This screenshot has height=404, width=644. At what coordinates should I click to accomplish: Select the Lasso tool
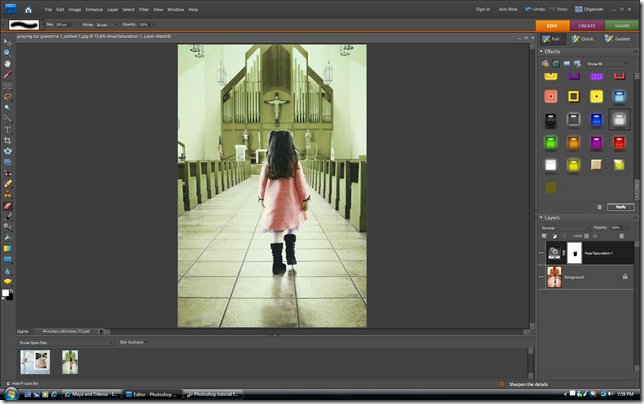coord(7,97)
